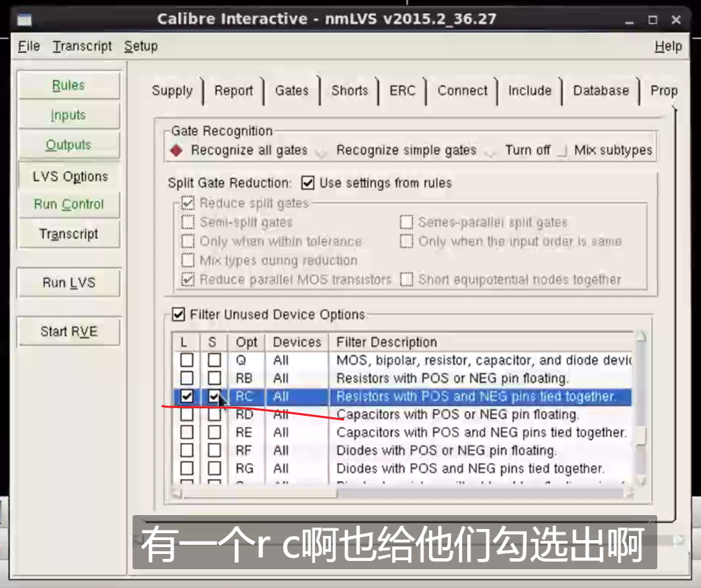Select 'Diodes with POS or NEG pin floating.' row
Image resolution: width=701 pixels, height=588 pixels.
coord(403,451)
